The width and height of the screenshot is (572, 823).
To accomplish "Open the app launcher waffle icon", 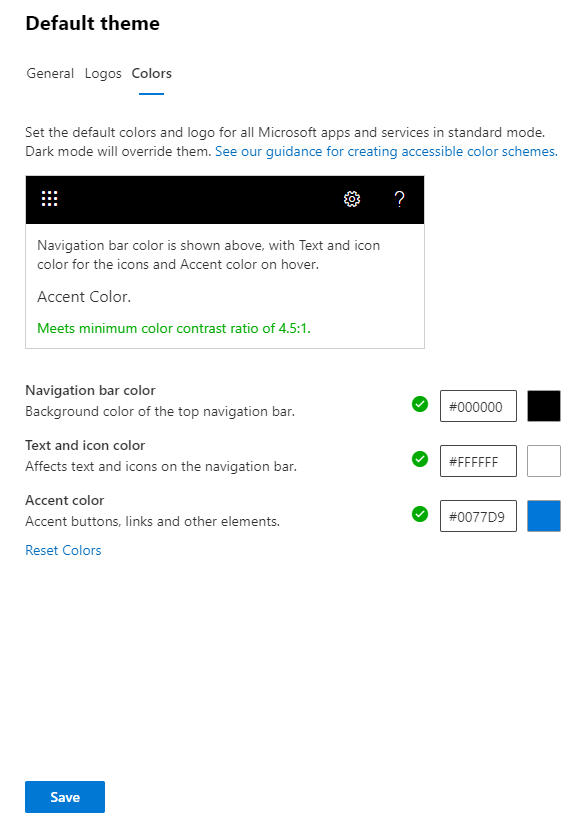I will click(49, 198).
